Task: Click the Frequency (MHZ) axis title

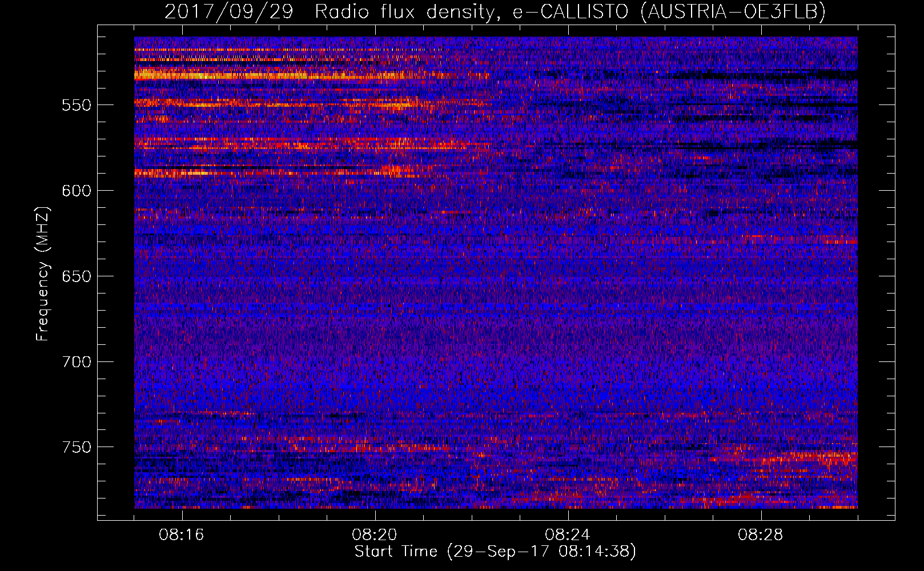Action: coord(43,274)
